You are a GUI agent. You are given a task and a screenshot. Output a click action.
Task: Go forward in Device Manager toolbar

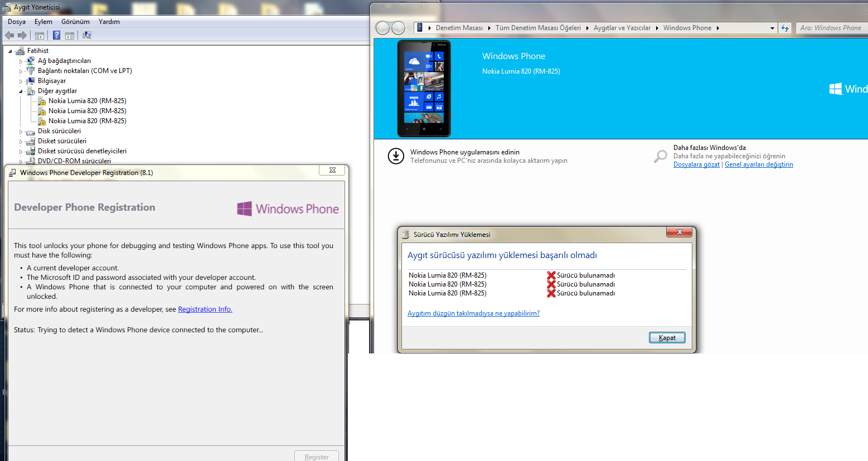tap(22, 35)
